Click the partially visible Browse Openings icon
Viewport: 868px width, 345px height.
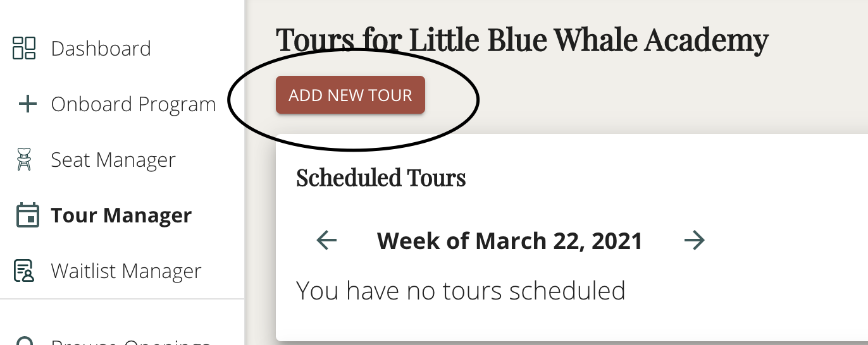[x=24, y=341]
